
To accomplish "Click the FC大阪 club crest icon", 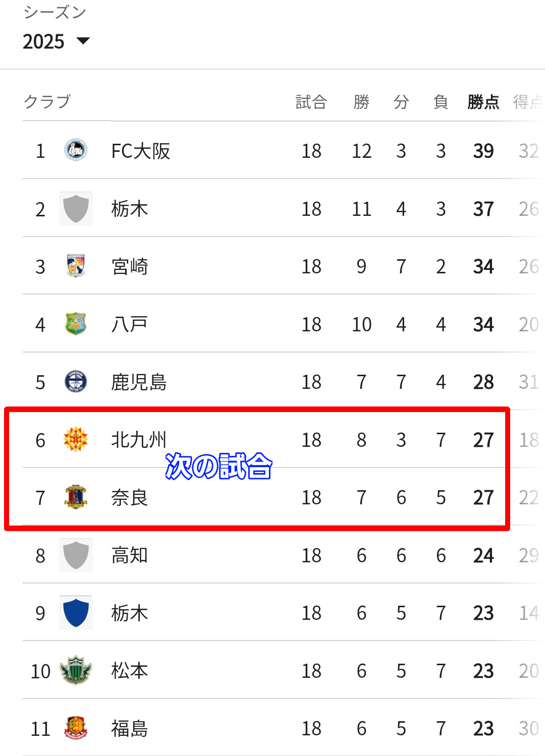I will point(76,150).
